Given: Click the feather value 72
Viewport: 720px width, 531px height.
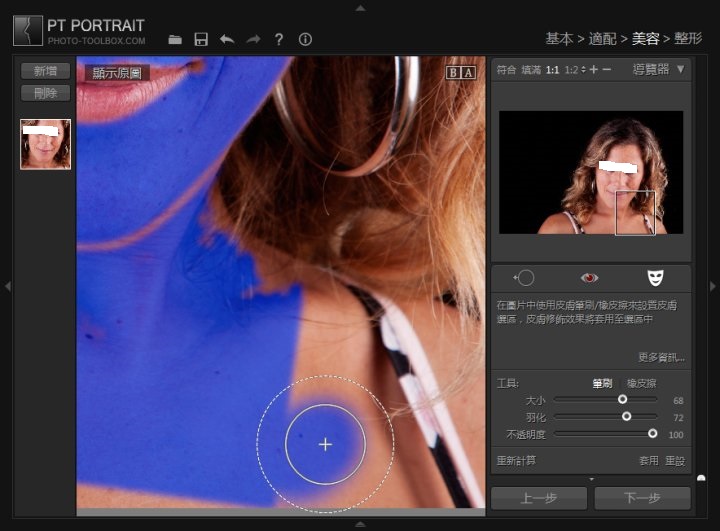Looking at the screenshot, I should [x=678, y=418].
